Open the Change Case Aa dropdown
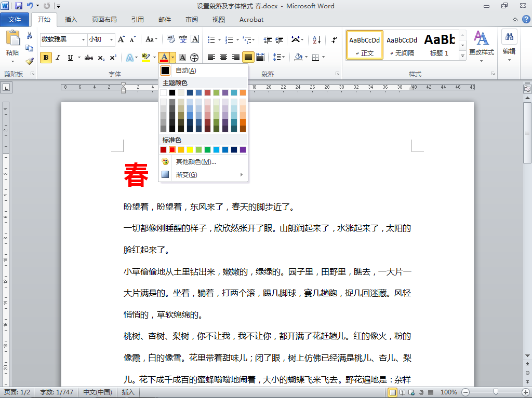The height and width of the screenshot is (398, 532). (151, 39)
